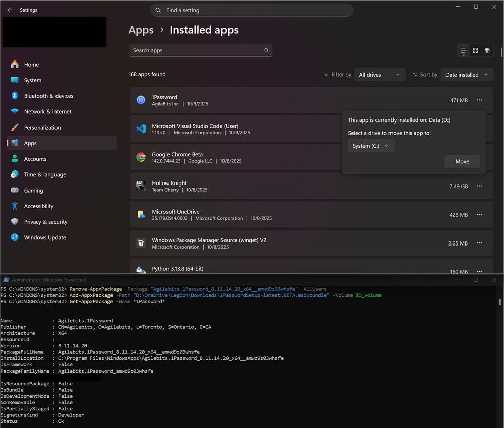Open more options for Hollow Knight
This screenshot has width=504, height=428.
[x=479, y=186]
